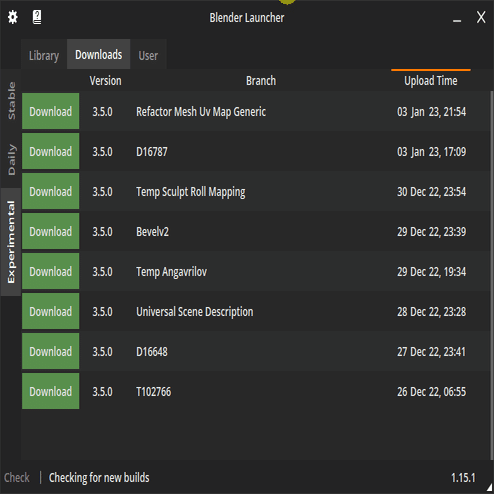This screenshot has width=494, height=494.
Task: Click version 3.5.0 in the T102766 row
Action: pos(102,392)
